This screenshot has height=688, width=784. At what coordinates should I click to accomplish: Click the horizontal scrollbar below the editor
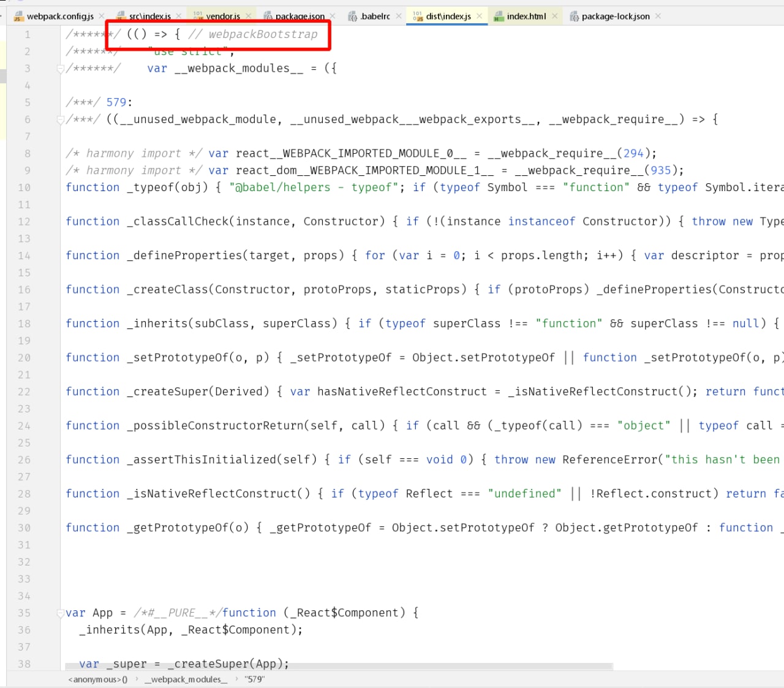[x=339, y=667]
